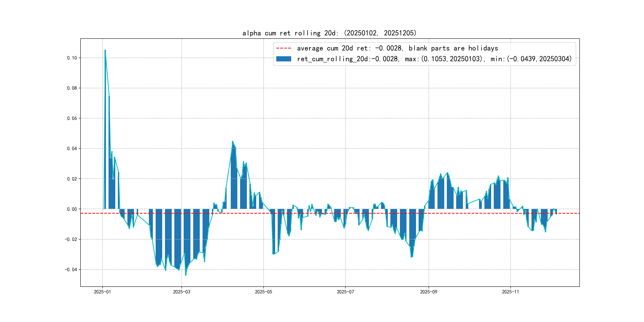This screenshot has width=644, height=322.
Task: Click the 0.06 y-axis tick label
Action: point(72,118)
